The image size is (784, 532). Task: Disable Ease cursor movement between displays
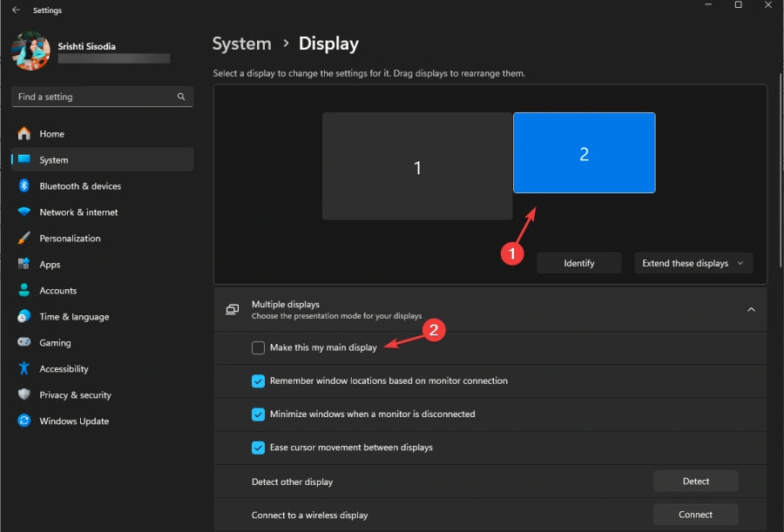coord(259,448)
